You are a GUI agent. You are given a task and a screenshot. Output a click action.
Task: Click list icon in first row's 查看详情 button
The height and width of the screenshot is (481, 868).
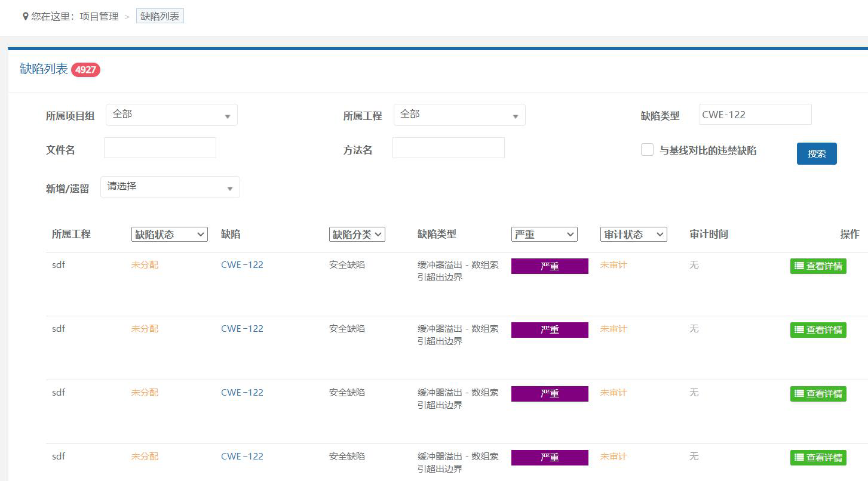click(x=799, y=266)
